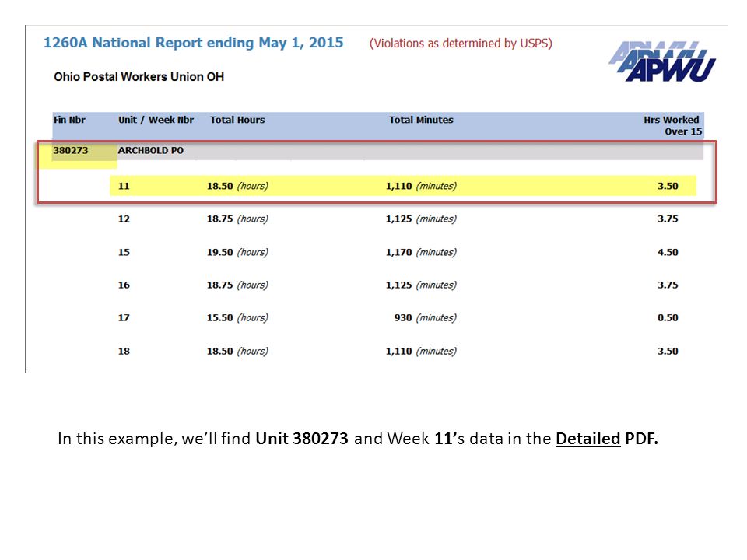Image resolution: width=747 pixels, height=560 pixels.
Task: Click the 'Fin Nbr' column header
Action: coord(69,120)
